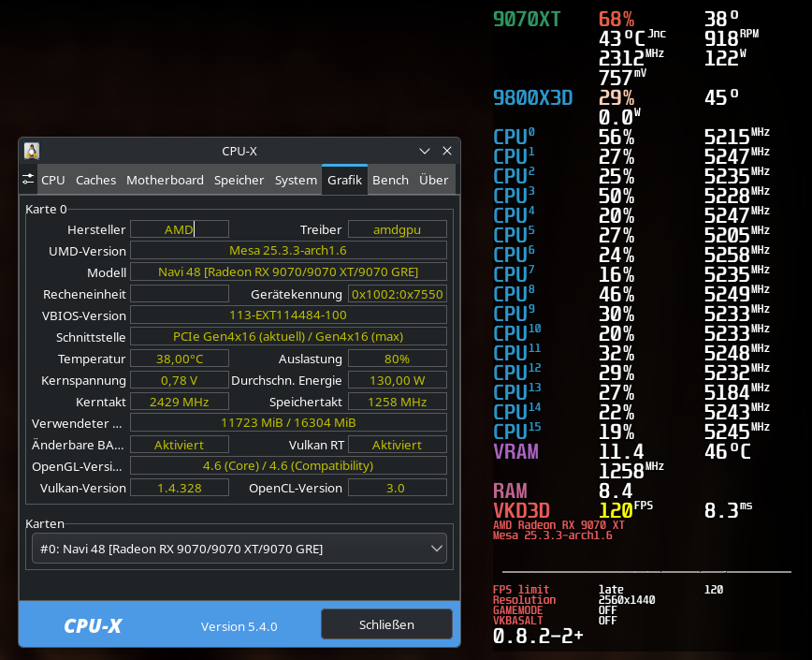Click the Karte 0 group label
The image size is (812, 660).
point(46,209)
